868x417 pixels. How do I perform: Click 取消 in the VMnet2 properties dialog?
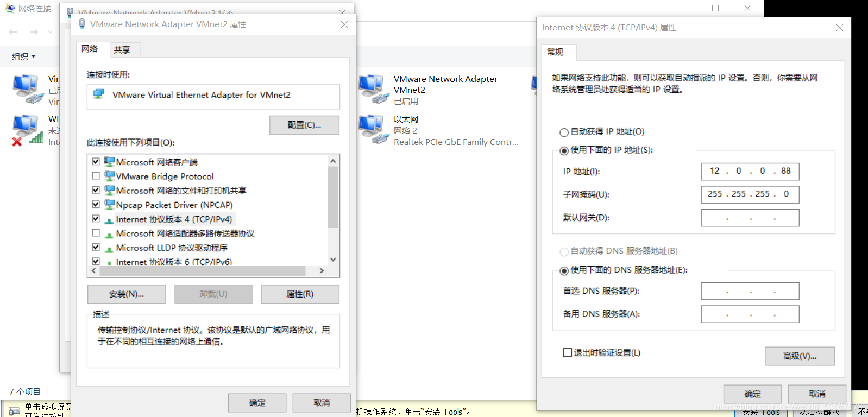tap(322, 403)
